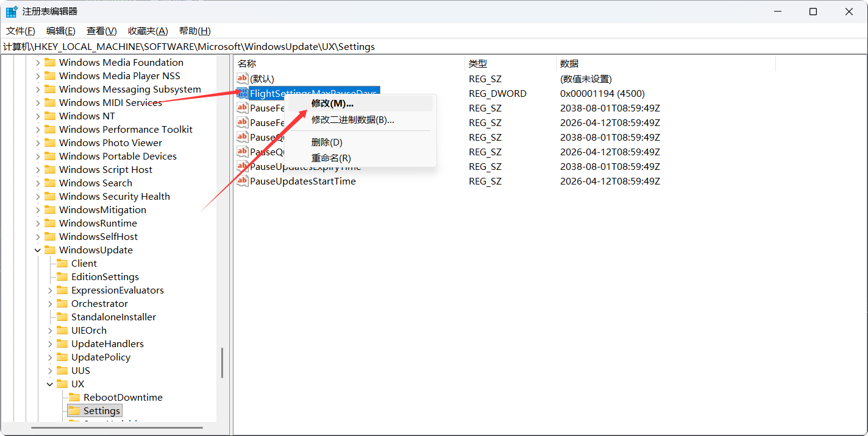Open the 收藏夹(A) menu
This screenshot has width=868, height=436.
point(148,31)
